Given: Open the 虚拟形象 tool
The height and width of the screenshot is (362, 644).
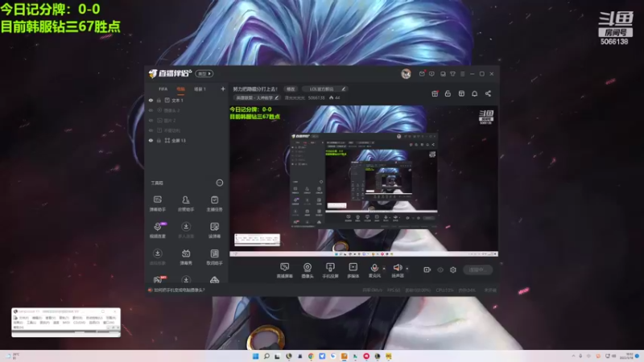Looking at the screenshot, I should (x=157, y=257).
